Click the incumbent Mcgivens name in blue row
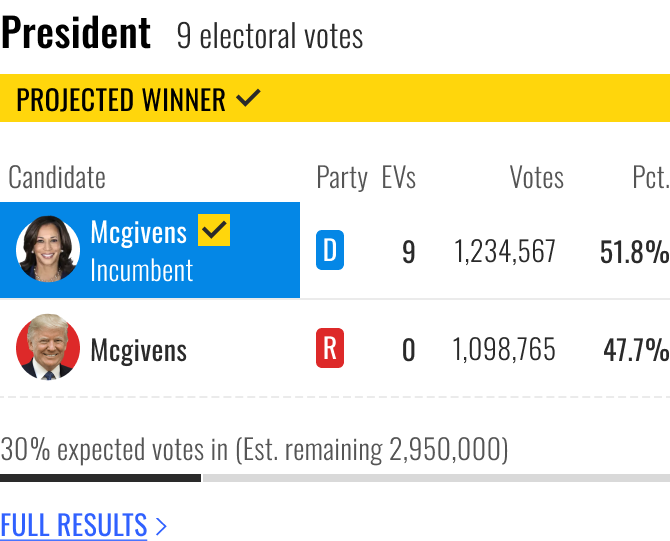This screenshot has height=541, width=670. pyautogui.click(x=138, y=233)
